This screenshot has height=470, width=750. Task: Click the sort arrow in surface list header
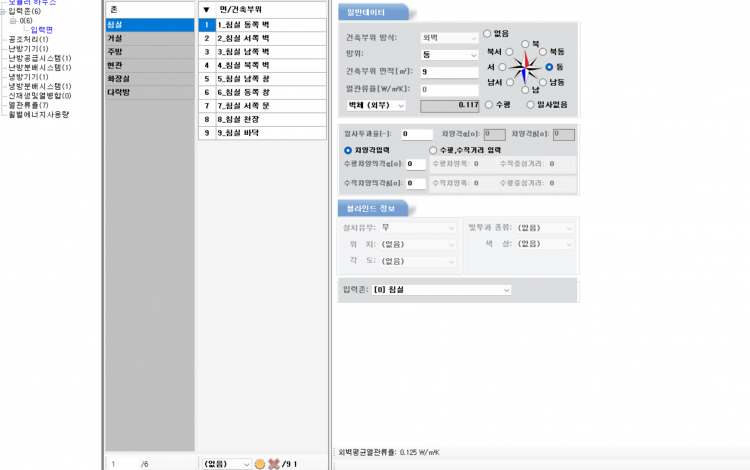point(206,9)
